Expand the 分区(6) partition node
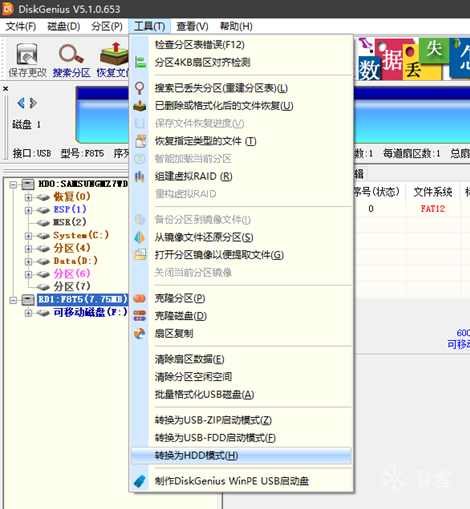Screen dimensions: 470x509 click(28, 274)
